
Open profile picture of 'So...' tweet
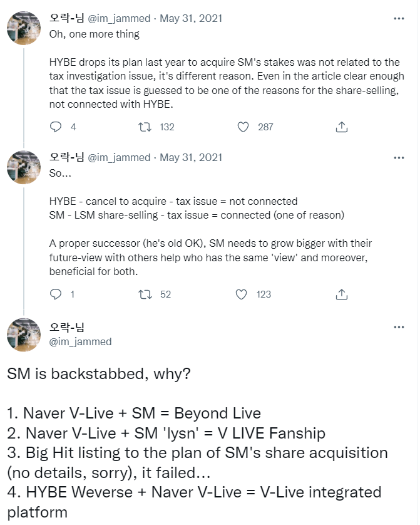point(24,167)
